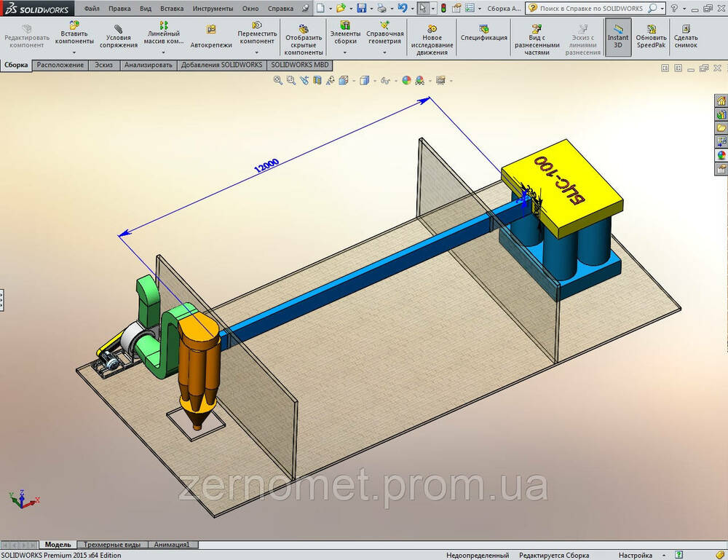Click the SOLIDWORKS help search field

point(592,8)
